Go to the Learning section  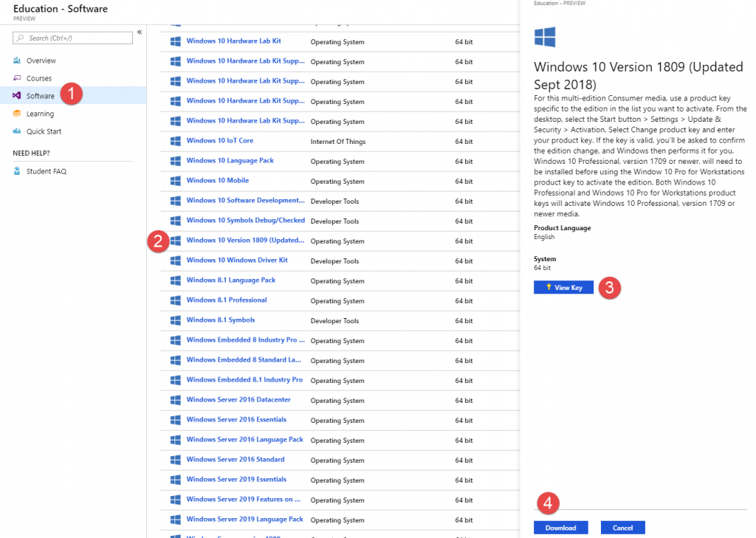coord(40,114)
